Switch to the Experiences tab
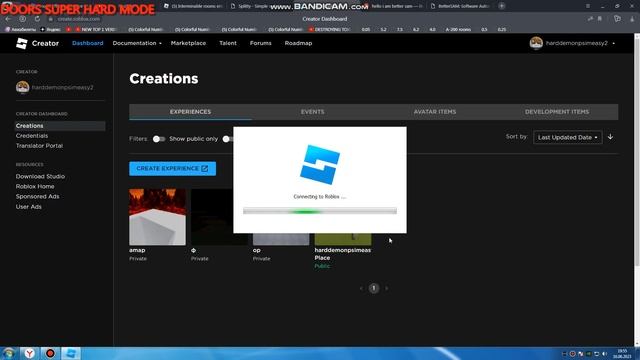Image resolution: width=640 pixels, height=360 pixels. [190, 112]
